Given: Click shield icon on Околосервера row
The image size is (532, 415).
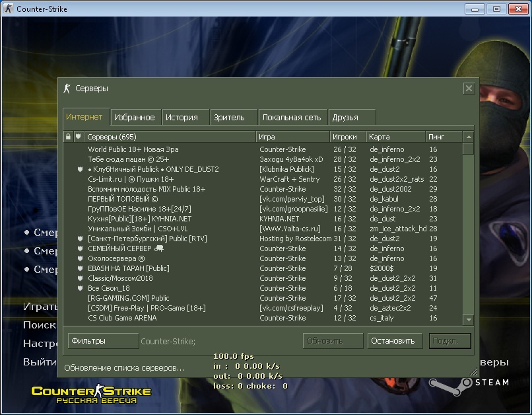Looking at the screenshot, I should click(80, 258).
